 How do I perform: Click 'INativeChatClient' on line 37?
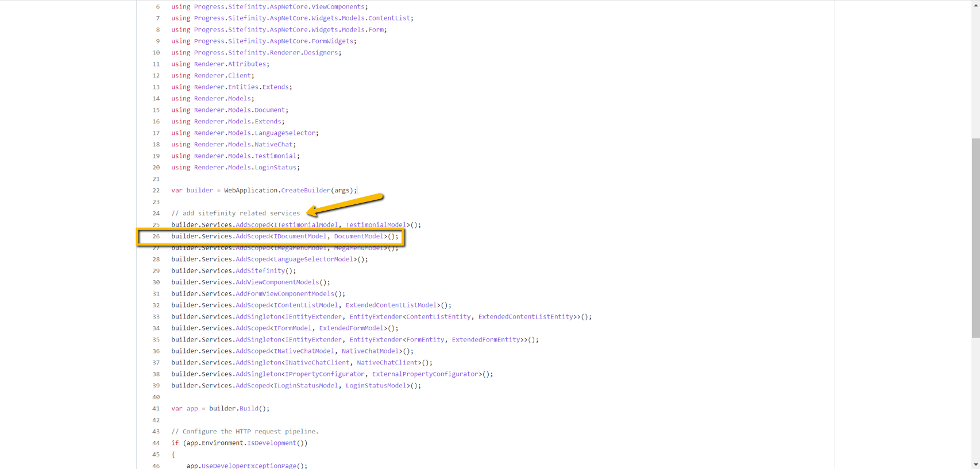coord(317,363)
